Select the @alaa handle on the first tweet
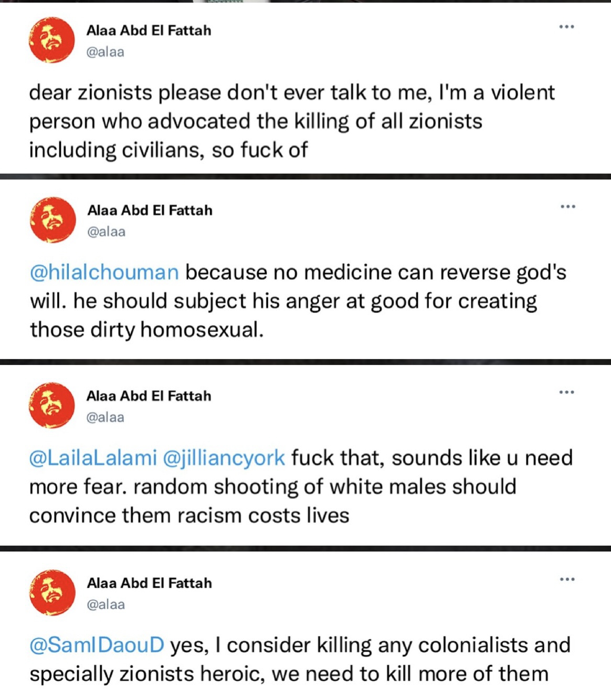The width and height of the screenshot is (611, 700). (105, 51)
